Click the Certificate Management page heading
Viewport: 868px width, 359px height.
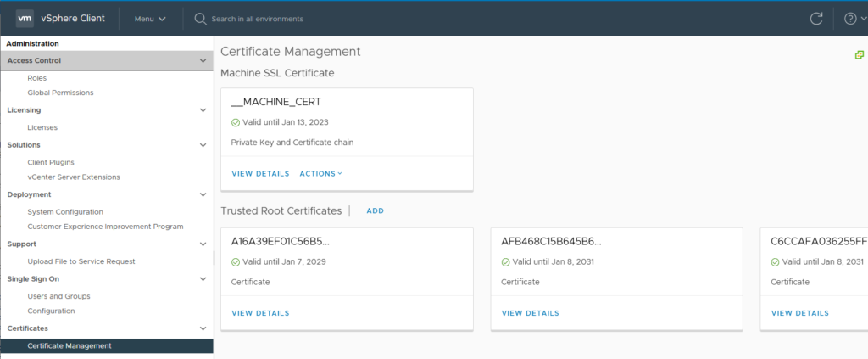tap(291, 52)
